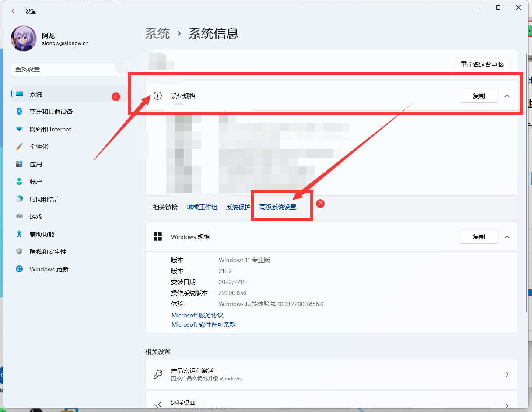Open 时间和语言 clock icon

coord(19,199)
